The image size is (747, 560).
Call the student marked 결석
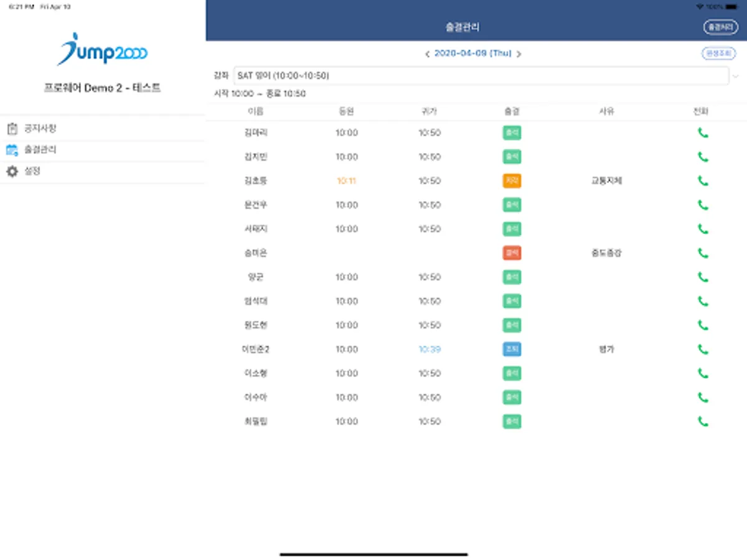click(703, 253)
